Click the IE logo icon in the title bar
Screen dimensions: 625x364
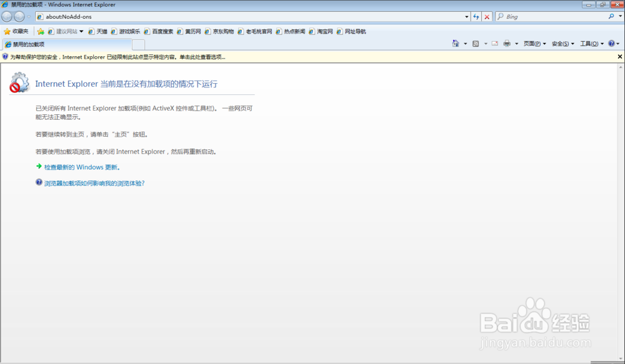coord(5,5)
